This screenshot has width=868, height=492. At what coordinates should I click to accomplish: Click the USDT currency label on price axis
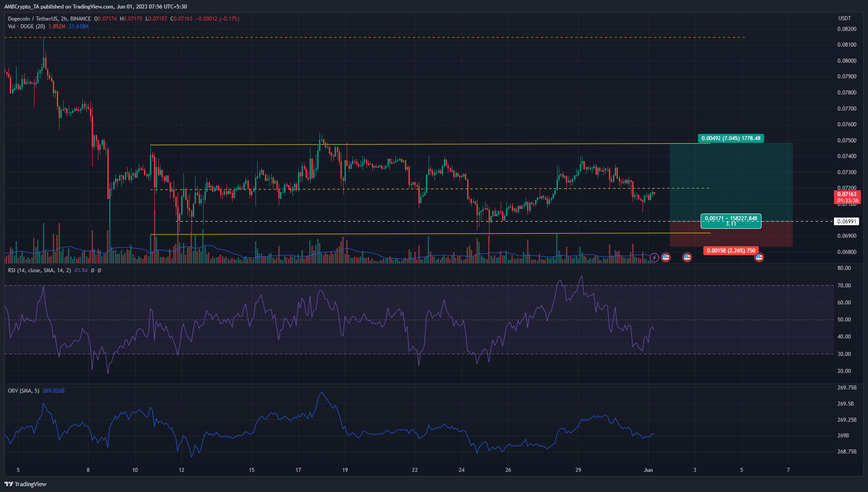point(845,18)
